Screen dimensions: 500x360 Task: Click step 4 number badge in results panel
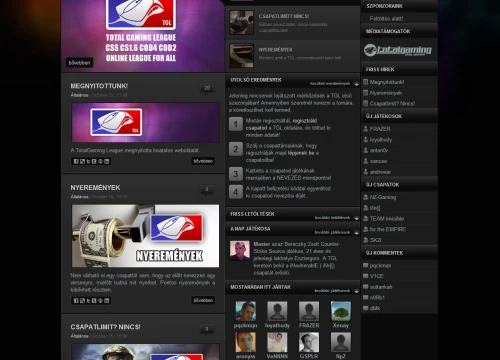[x=236, y=192]
